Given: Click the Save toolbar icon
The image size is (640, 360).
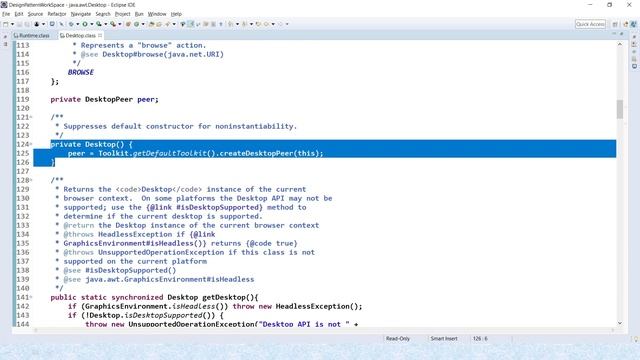Looking at the screenshot, I should point(19,24).
